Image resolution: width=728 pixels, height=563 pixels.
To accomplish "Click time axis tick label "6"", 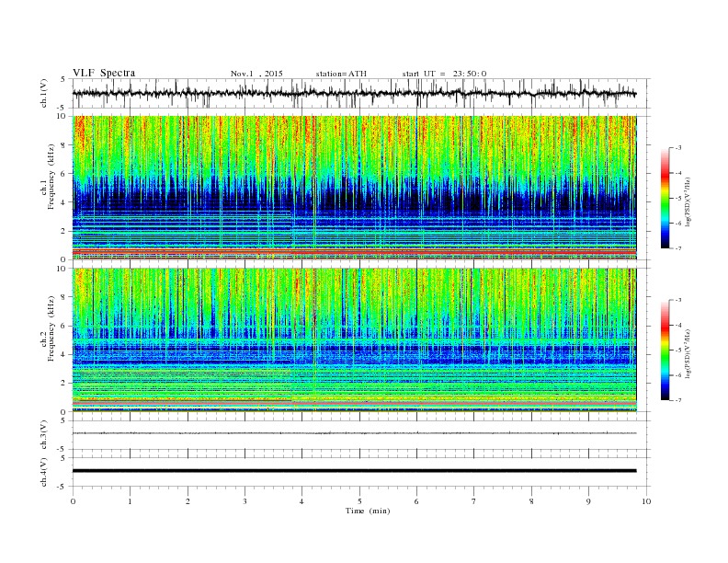I will [x=416, y=501].
